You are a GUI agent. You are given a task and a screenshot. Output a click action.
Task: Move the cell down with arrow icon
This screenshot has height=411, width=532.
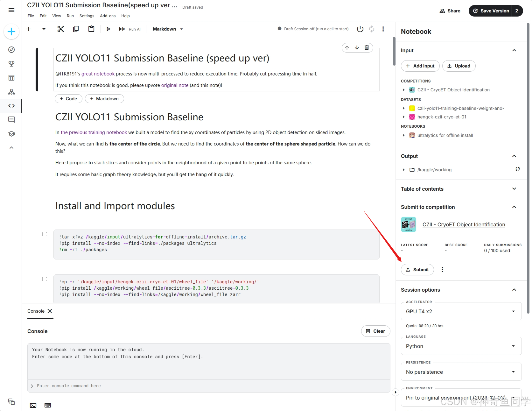coord(357,47)
